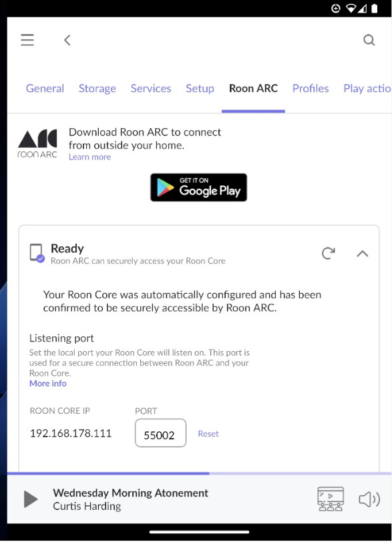Click the Ready status device icon
The height and width of the screenshot is (542, 392).
[37, 252]
